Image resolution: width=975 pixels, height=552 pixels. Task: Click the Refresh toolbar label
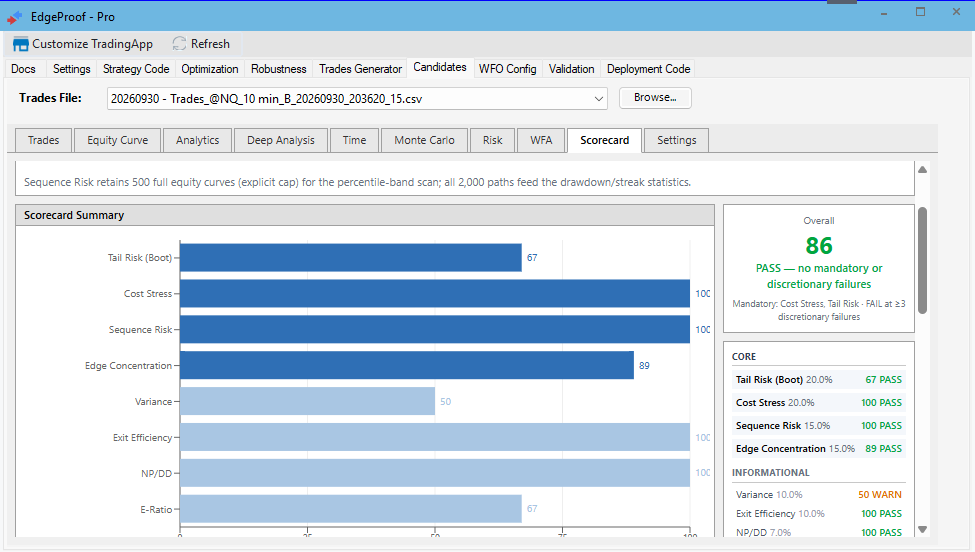pos(210,44)
